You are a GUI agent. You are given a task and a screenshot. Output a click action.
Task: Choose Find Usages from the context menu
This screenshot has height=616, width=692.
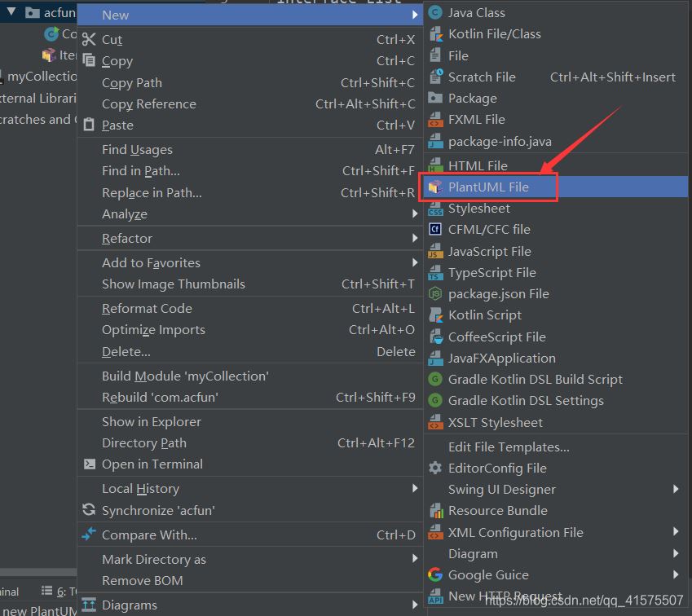(x=137, y=149)
